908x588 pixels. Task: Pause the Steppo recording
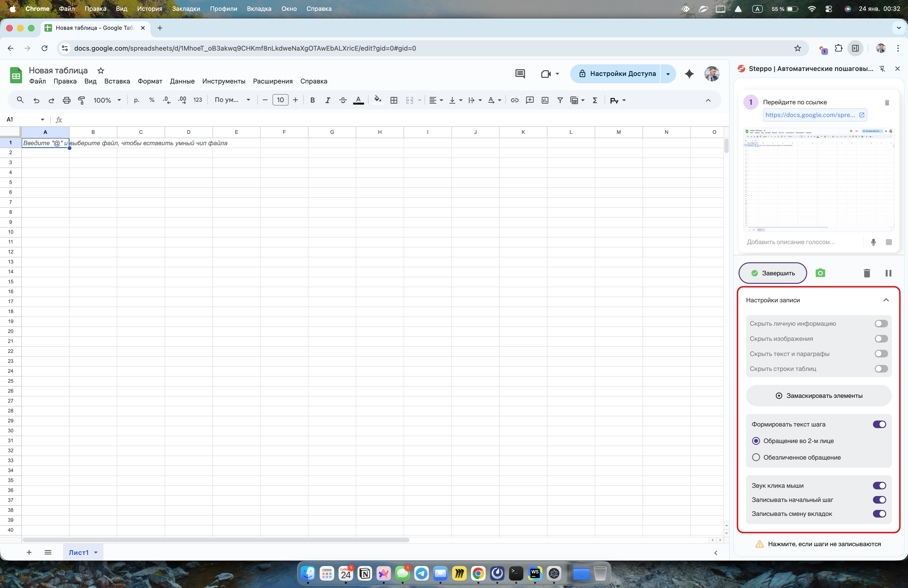click(x=888, y=273)
